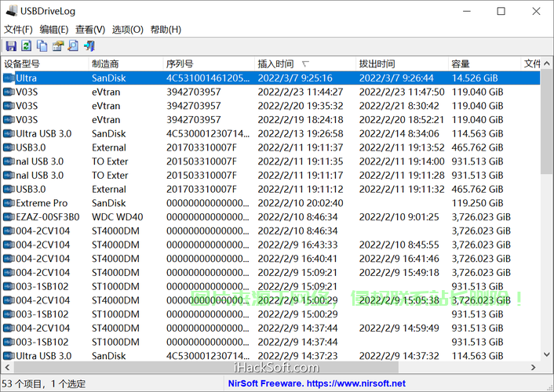The width and height of the screenshot is (554, 392).
Task: Click unplug time 2022/2/14 8:34:06
Action: pos(399,133)
